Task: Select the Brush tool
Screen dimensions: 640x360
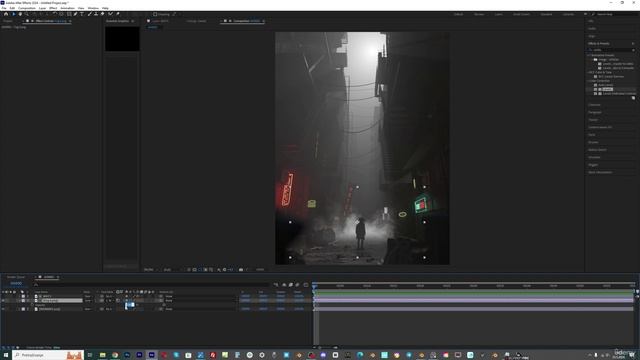Action: (x=90, y=14)
